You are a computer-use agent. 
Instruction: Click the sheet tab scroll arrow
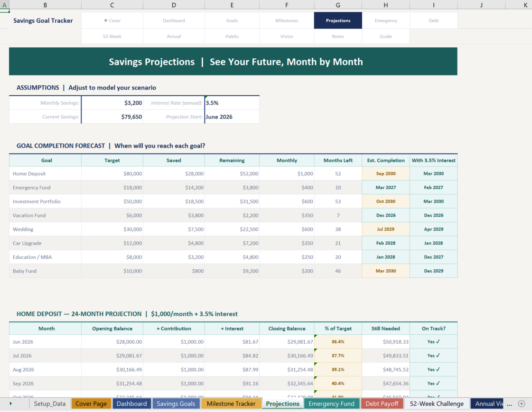pos(11,403)
